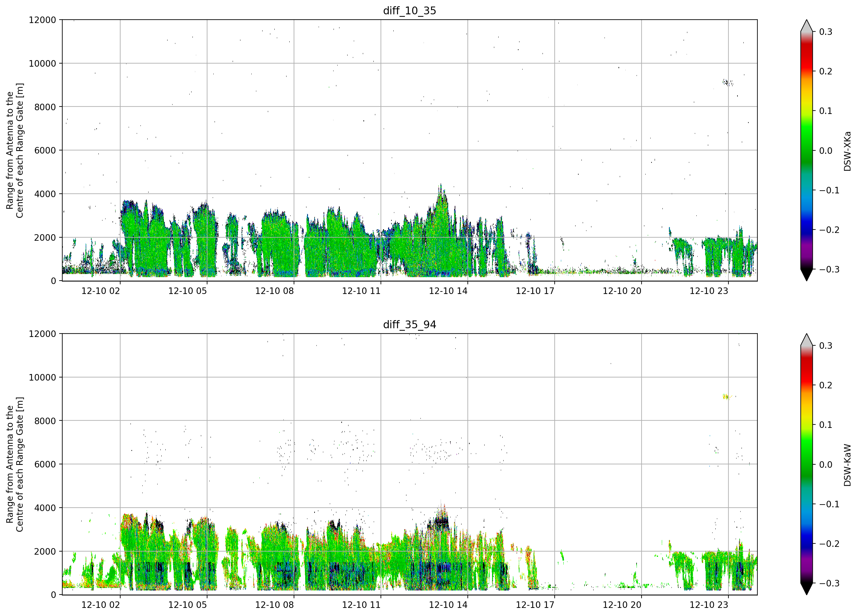Click the diff_35_94 plot title

409,325
